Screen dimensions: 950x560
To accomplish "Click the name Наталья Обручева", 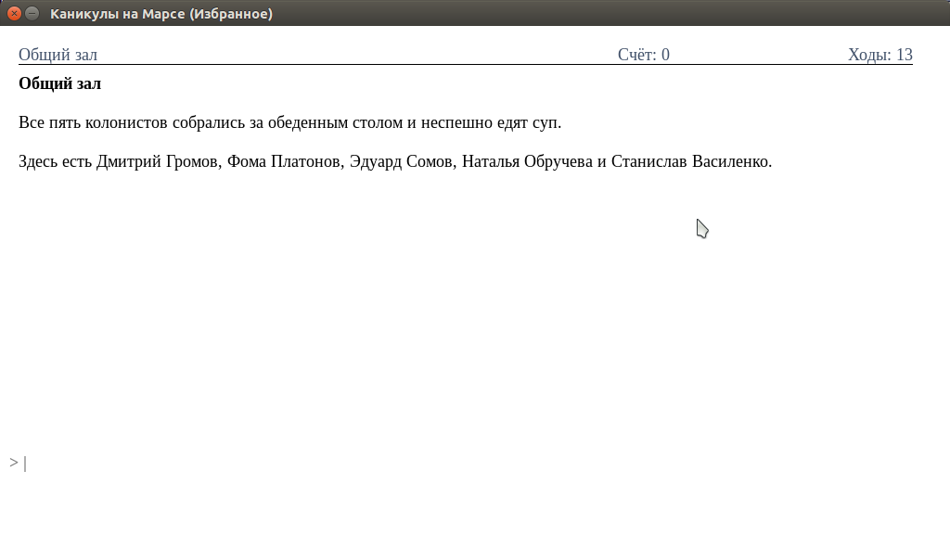I will 527,162.
